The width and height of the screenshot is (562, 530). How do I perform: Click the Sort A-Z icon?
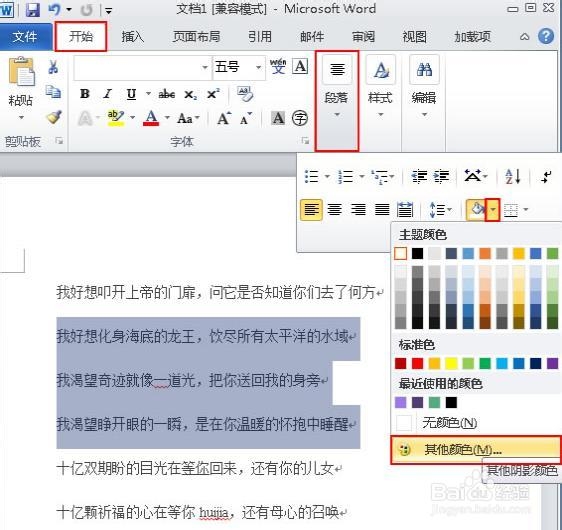click(513, 177)
